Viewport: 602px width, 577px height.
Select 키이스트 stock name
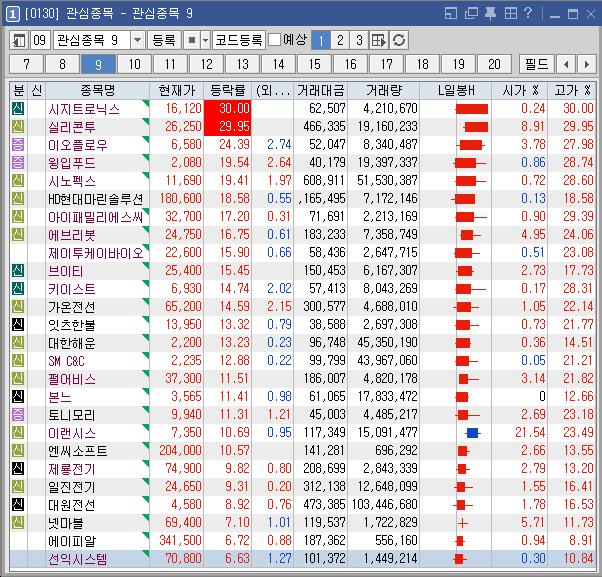72,289
